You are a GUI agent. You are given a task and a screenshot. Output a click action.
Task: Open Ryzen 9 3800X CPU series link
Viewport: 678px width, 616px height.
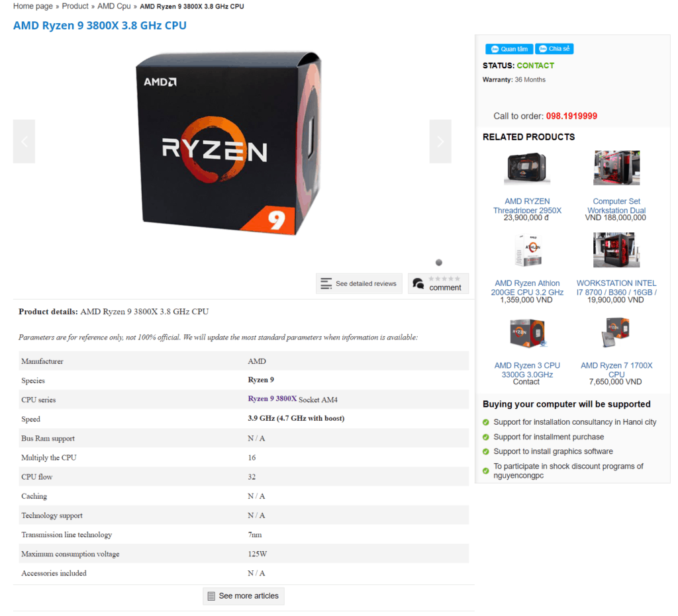pos(272,399)
